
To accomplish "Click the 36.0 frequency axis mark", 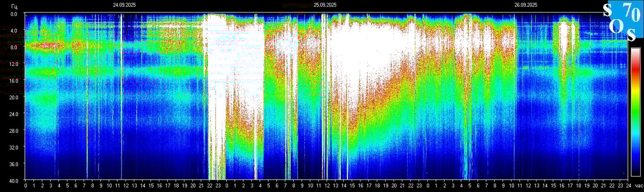I will pos(14,164).
